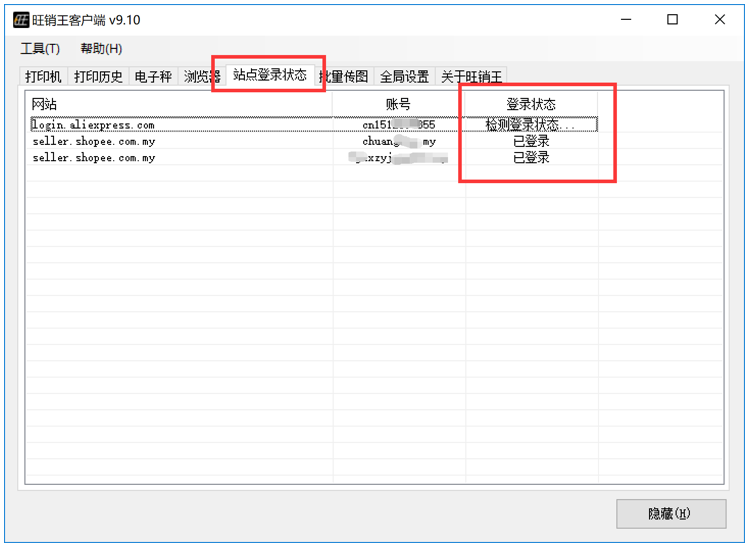Close the 旺销王客户端 window
The image size is (745, 545).
point(719,20)
